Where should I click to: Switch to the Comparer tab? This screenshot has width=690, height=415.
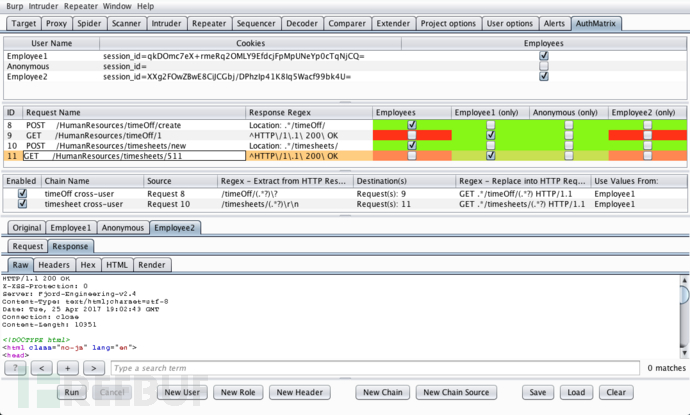[347, 24]
